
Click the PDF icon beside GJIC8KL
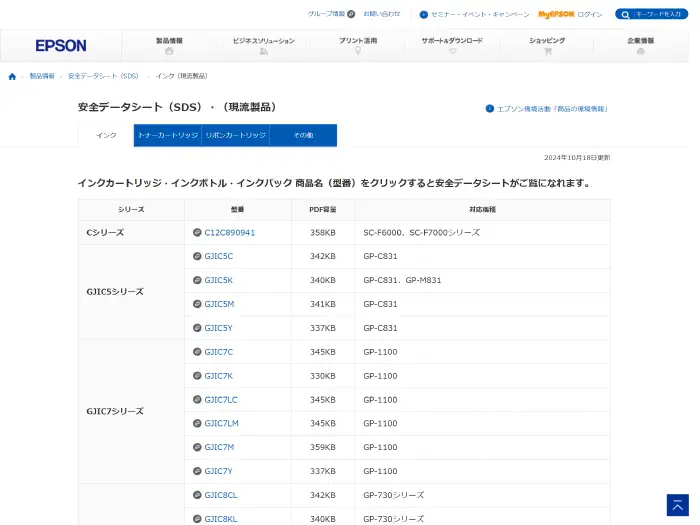coord(197,519)
